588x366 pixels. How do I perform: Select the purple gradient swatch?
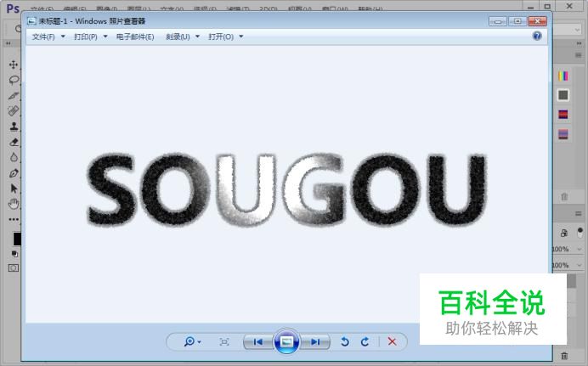click(x=563, y=134)
